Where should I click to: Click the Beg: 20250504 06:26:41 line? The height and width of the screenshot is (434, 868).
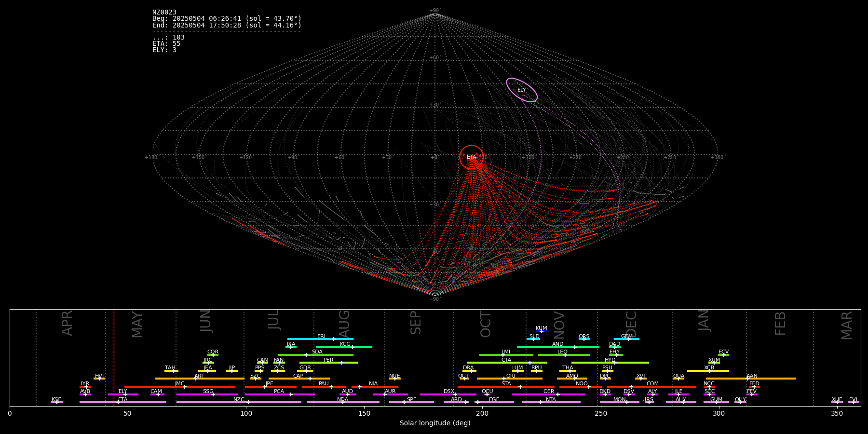point(227,19)
